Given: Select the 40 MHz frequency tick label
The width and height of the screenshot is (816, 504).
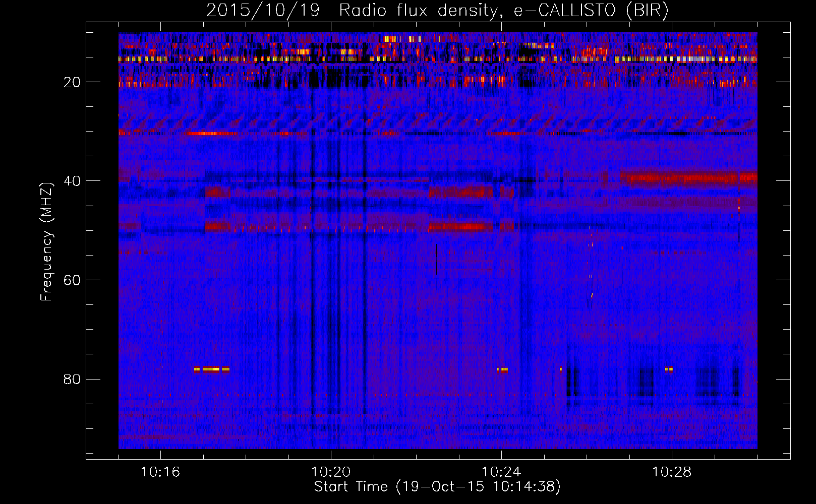Looking at the screenshot, I should 73,181.
